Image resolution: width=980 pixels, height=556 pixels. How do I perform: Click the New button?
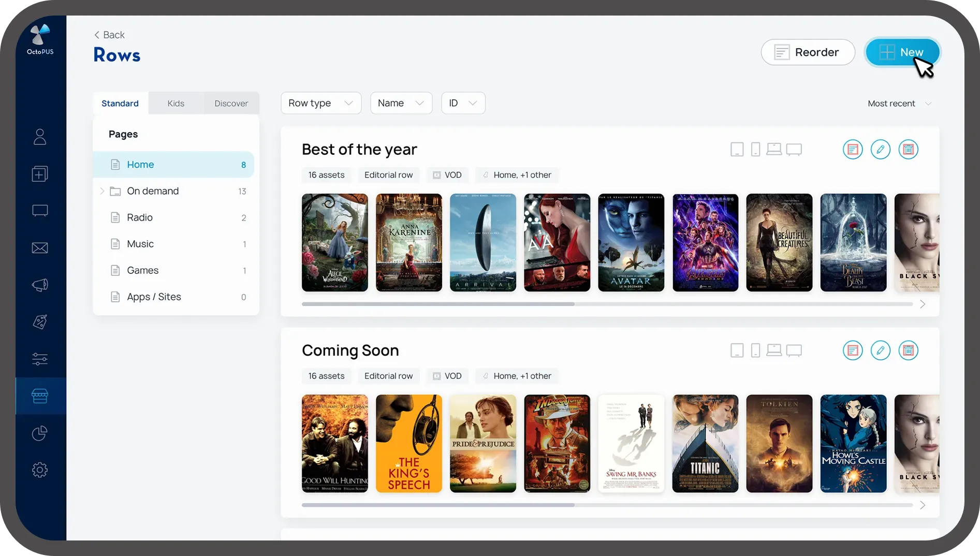(x=903, y=52)
